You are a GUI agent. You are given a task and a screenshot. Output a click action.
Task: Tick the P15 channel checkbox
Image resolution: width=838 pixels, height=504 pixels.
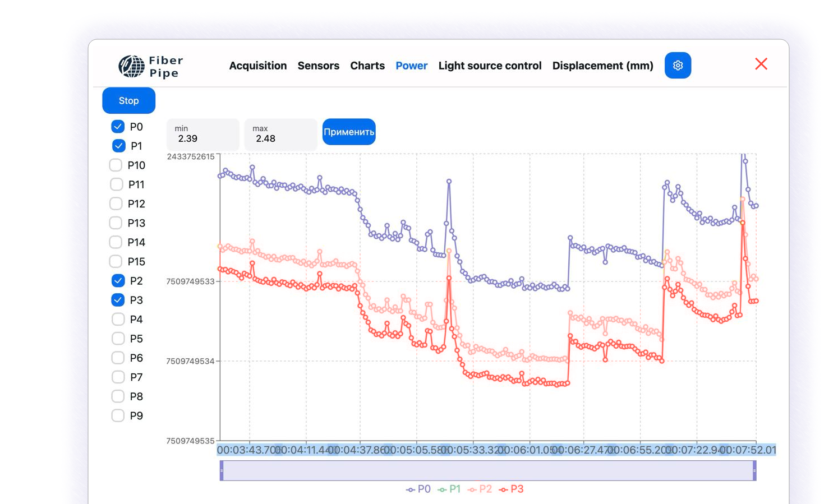(x=116, y=261)
